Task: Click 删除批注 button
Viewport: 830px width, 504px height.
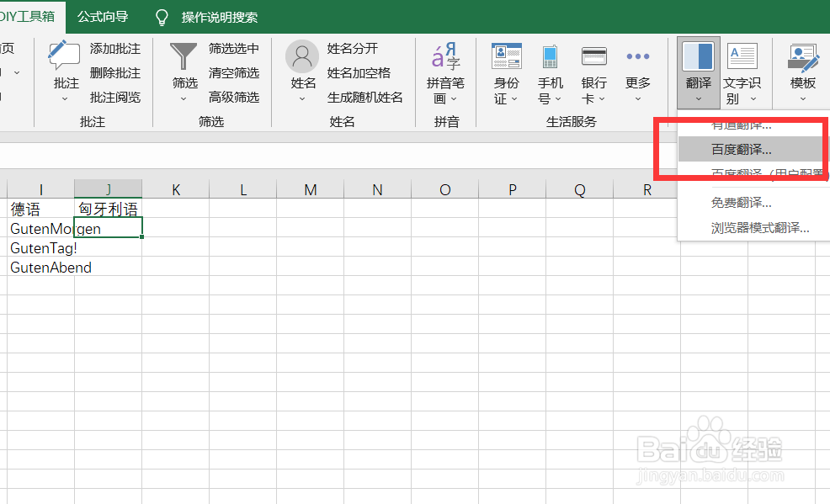Action: coord(114,73)
